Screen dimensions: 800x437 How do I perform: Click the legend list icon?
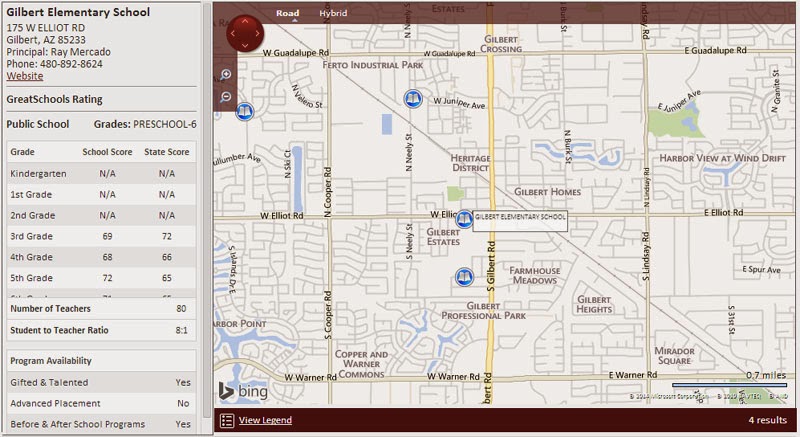pos(227,420)
